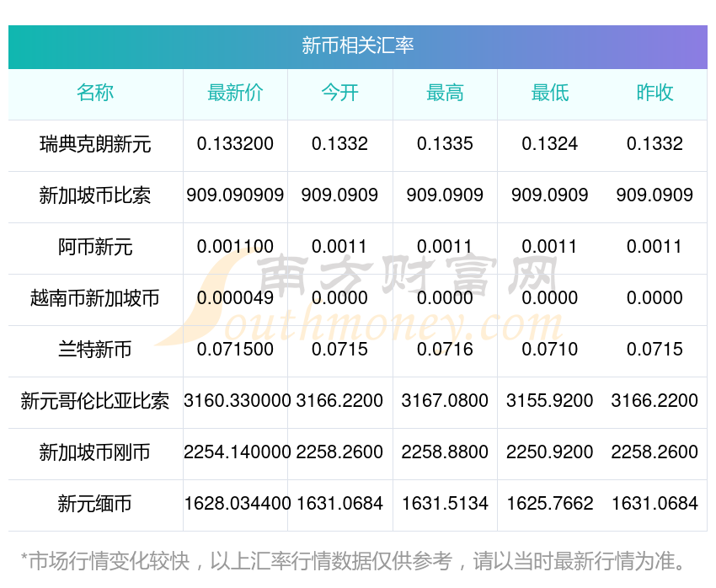Click 新元缅币 昨收 value 1631.0684
The width and height of the screenshot is (716, 588).
[655, 504]
